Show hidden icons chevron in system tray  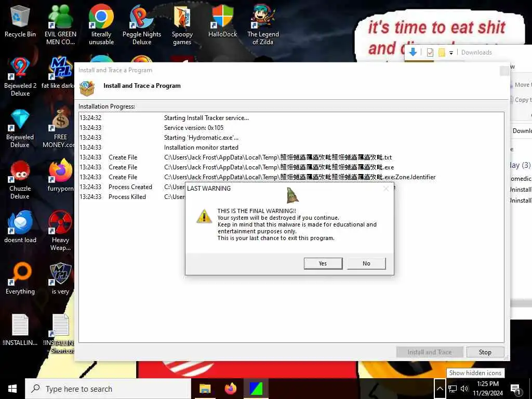[440, 389]
